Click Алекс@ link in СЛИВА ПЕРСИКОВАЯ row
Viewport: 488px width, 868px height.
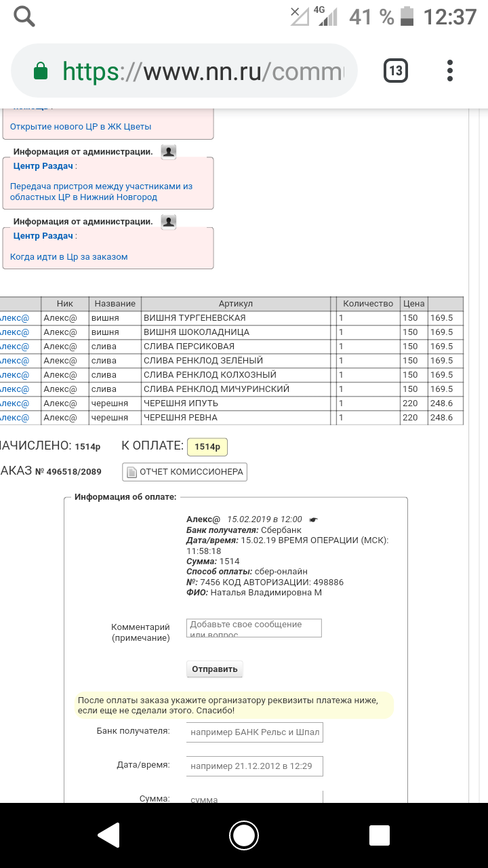pos(14,347)
